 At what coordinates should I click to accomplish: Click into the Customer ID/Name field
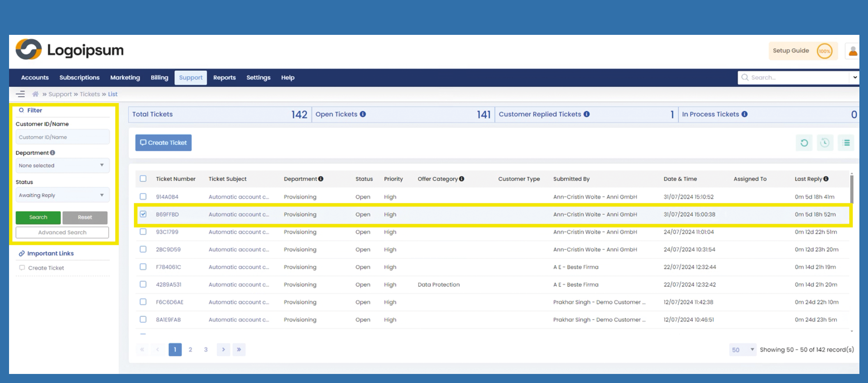pos(62,137)
